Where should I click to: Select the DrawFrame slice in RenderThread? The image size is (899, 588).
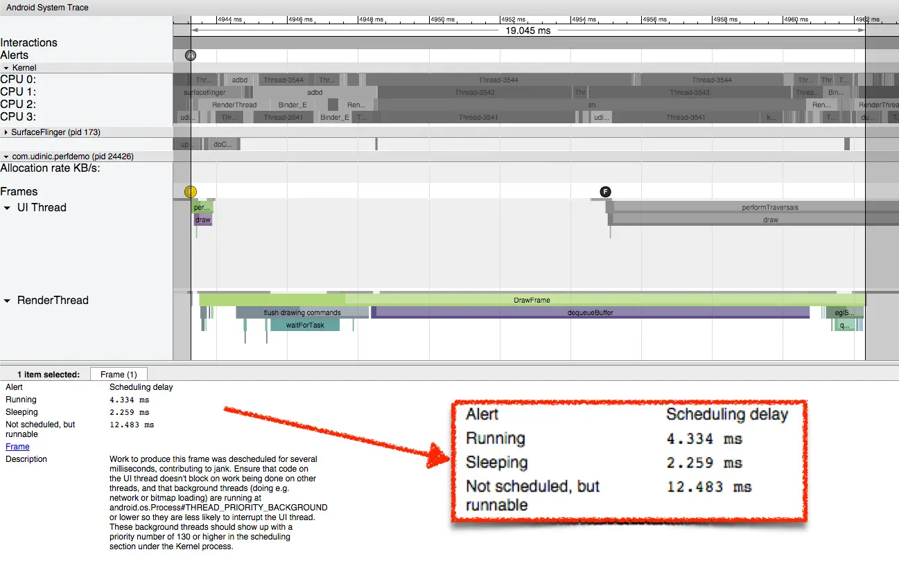coord(532,300)
